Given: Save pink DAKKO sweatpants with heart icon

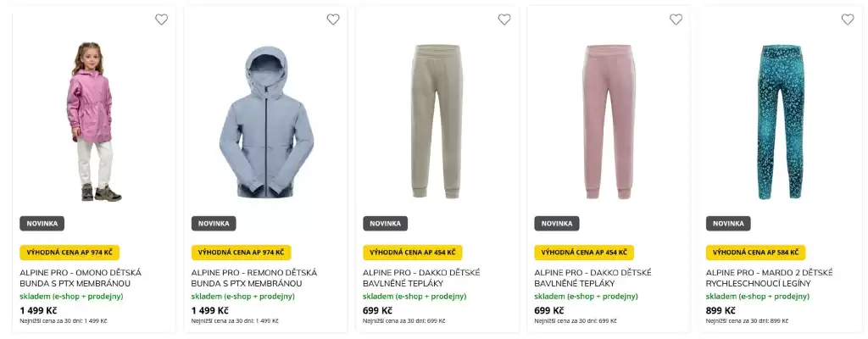Looking at the screenshot, I should click(x=676, y=19).
